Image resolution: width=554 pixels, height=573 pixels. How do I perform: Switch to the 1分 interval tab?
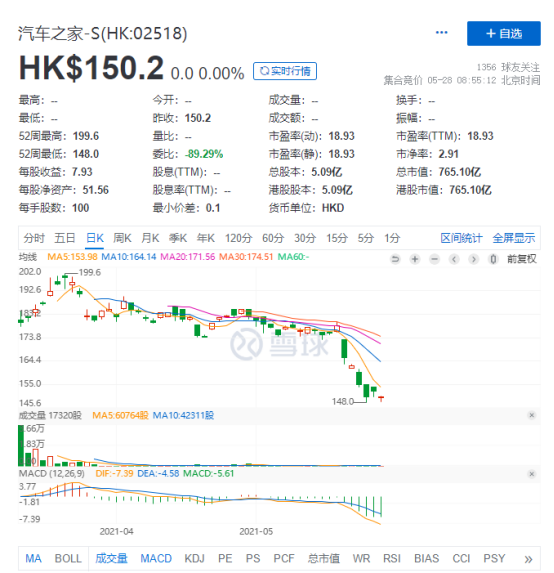tap(392, 238)
